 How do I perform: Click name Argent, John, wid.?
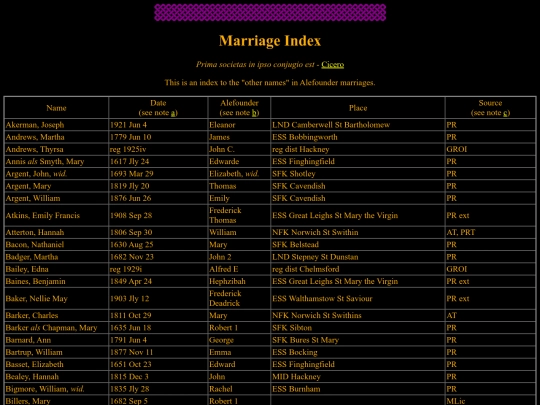pos(36,174)
